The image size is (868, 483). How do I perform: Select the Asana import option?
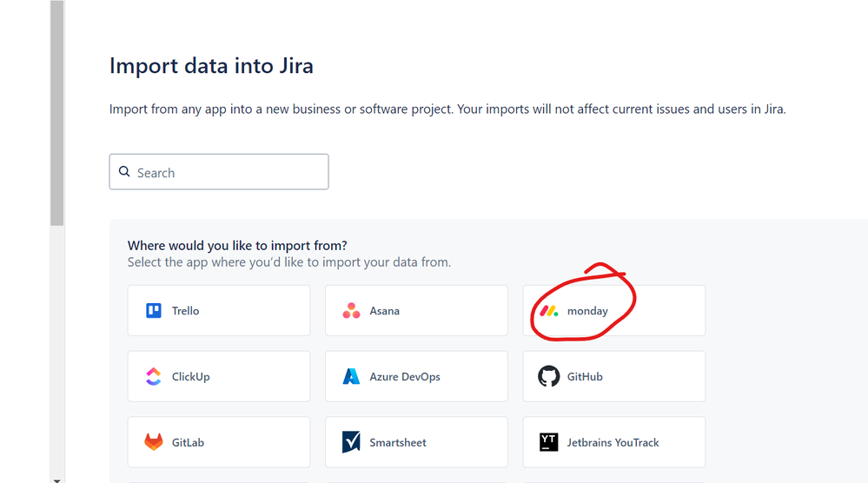point(416,310)
